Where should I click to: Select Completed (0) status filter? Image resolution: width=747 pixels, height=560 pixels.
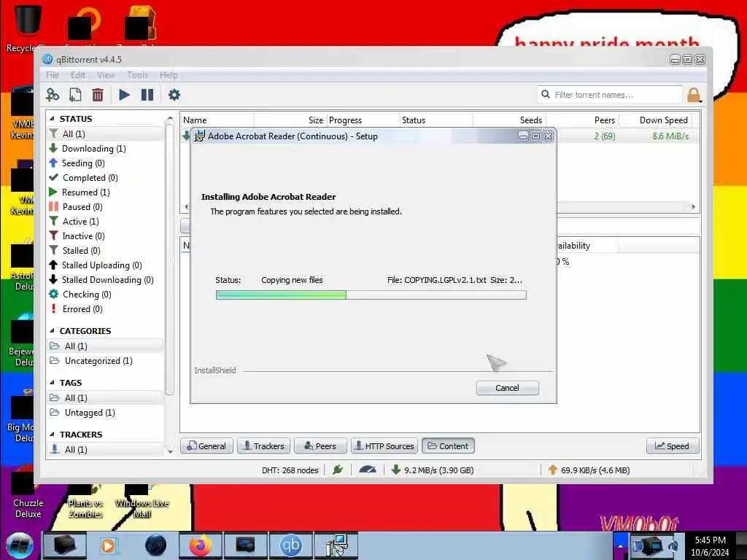[90, 178]
